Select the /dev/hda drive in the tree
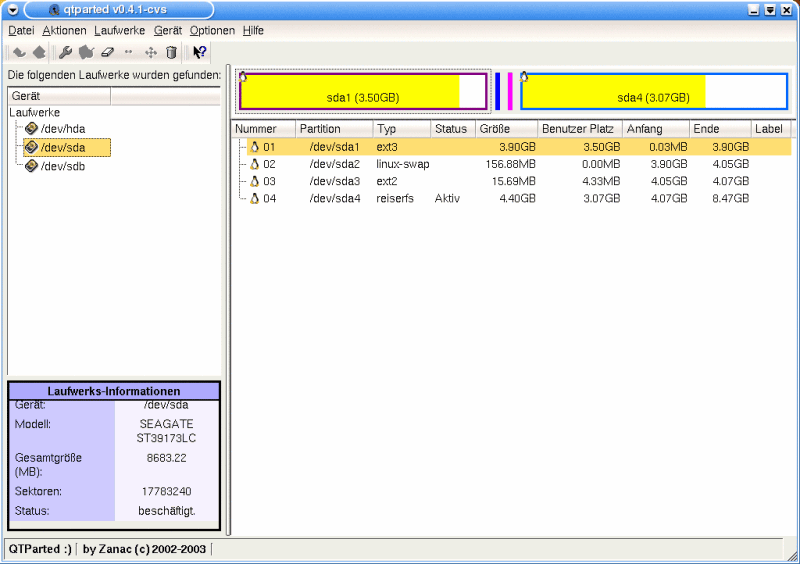 [61, 129]
